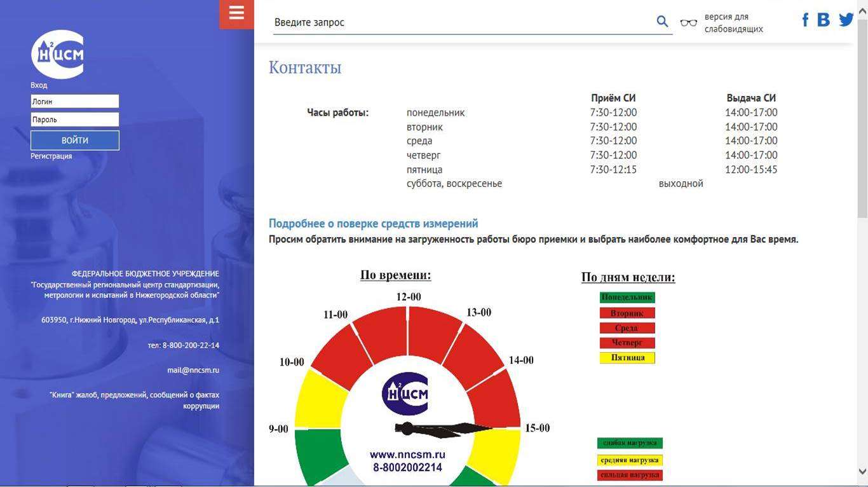Image resolution: width=868 pixels, height=487 pixels.
Task: Open the Книга жалоб corruption reports link
Action: (x=135, y=400)
